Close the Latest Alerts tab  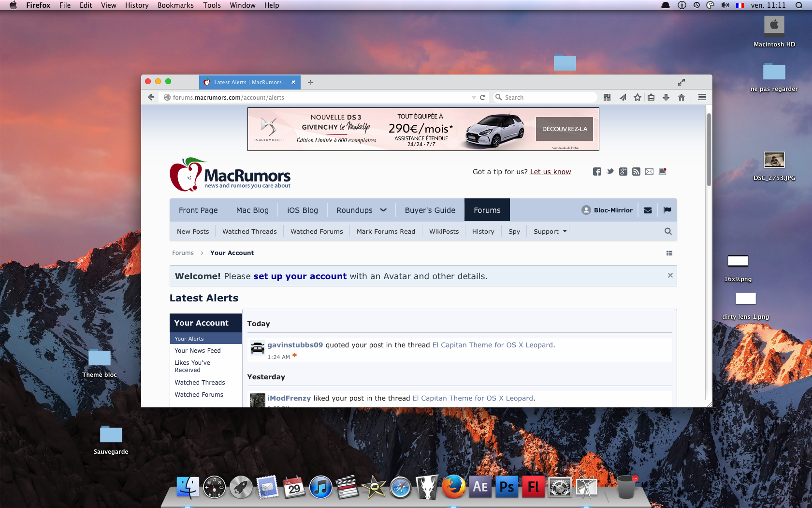point(293,82)
